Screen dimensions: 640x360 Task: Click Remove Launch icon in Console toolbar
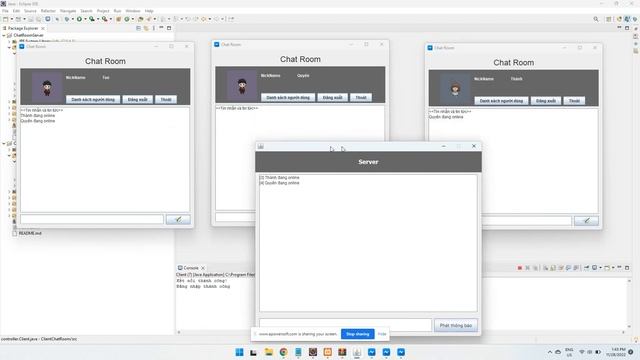point(527,268)
